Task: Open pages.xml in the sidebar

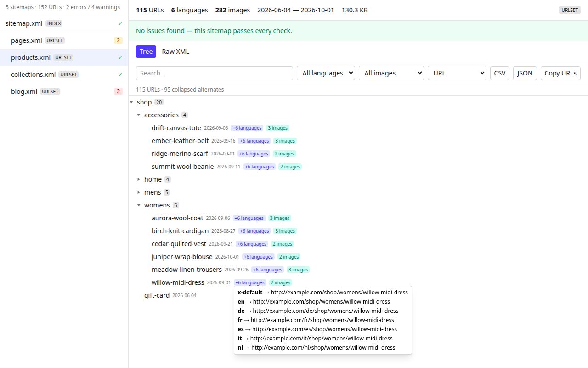Action: coord(64,40)
